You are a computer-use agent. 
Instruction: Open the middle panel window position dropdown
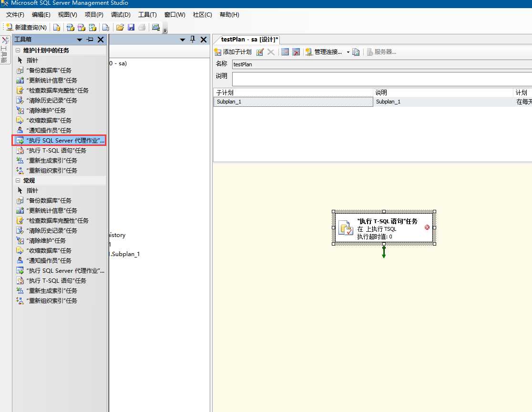(x=183, y=40)
